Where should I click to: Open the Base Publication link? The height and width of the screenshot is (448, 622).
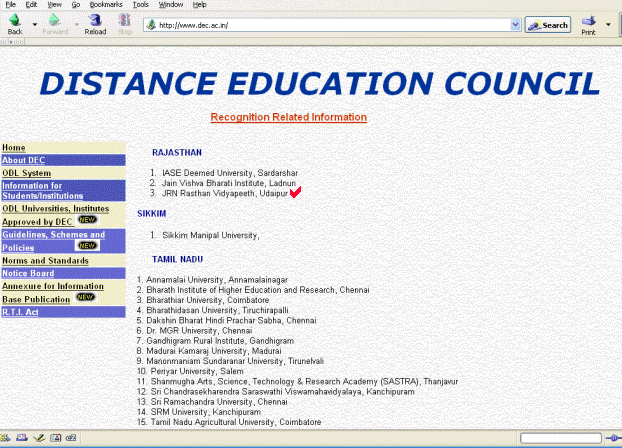(36, 300)
